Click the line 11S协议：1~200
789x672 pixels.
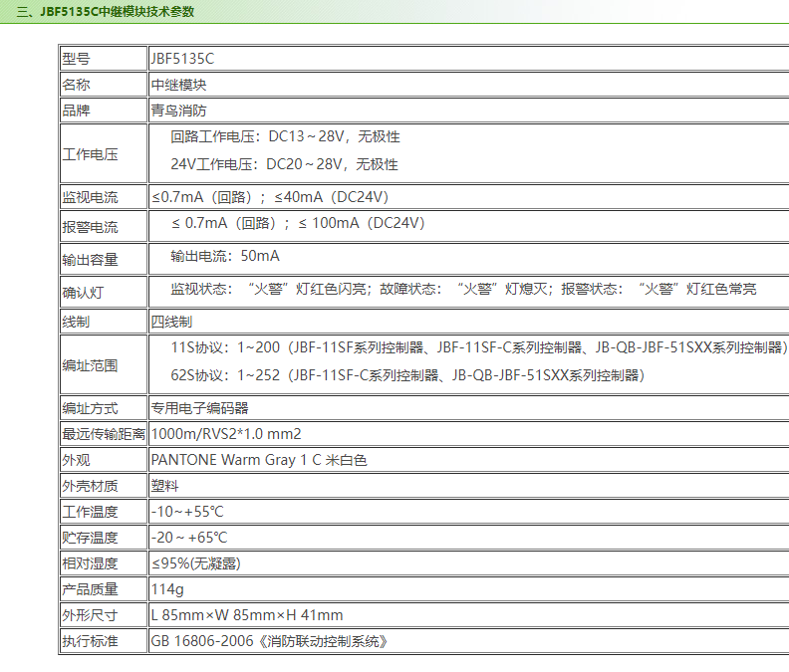479,347
